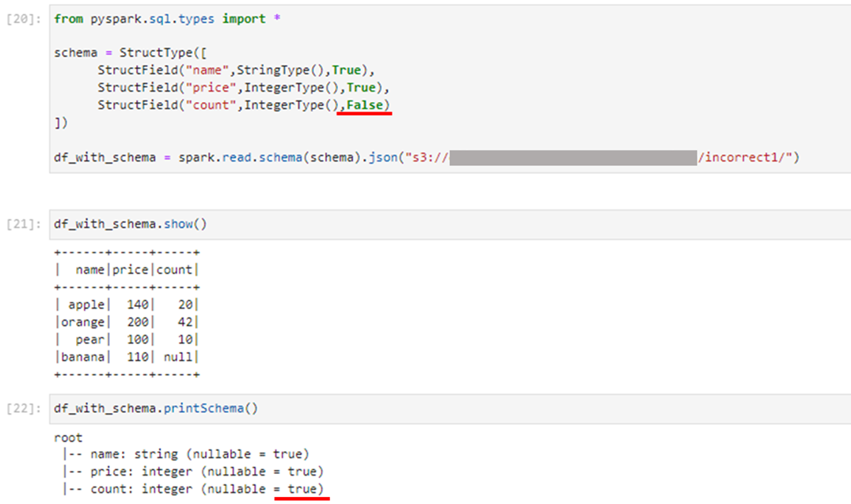This screenshot has width=851, height=504.
Task: Click the 'root' schema output line
Action: (68, 438)
